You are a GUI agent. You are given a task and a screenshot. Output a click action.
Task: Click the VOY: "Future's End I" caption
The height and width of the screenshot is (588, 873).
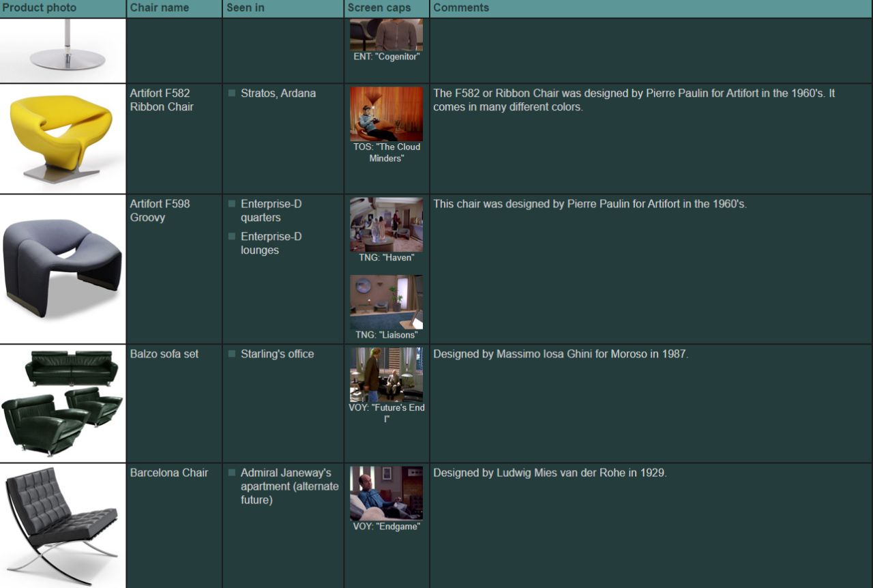tap(386, 413)
